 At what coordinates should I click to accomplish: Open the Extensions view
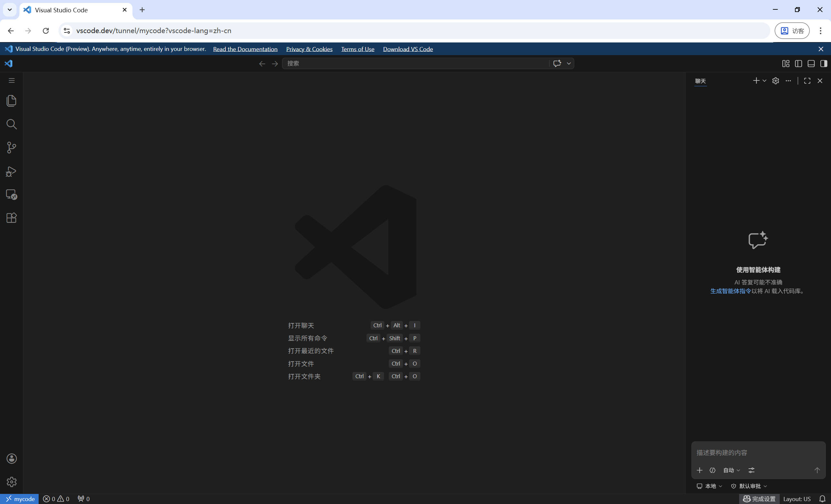coord(11,218)
